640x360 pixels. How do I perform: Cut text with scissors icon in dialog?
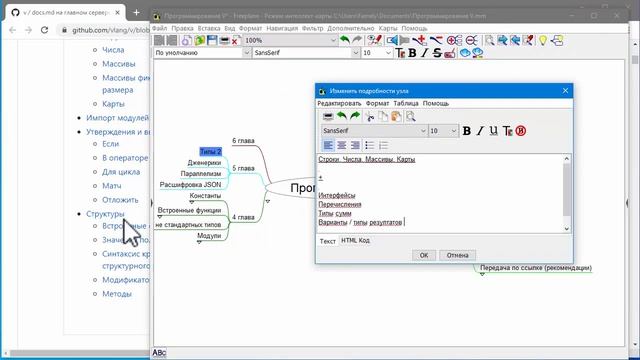point(370,117)
